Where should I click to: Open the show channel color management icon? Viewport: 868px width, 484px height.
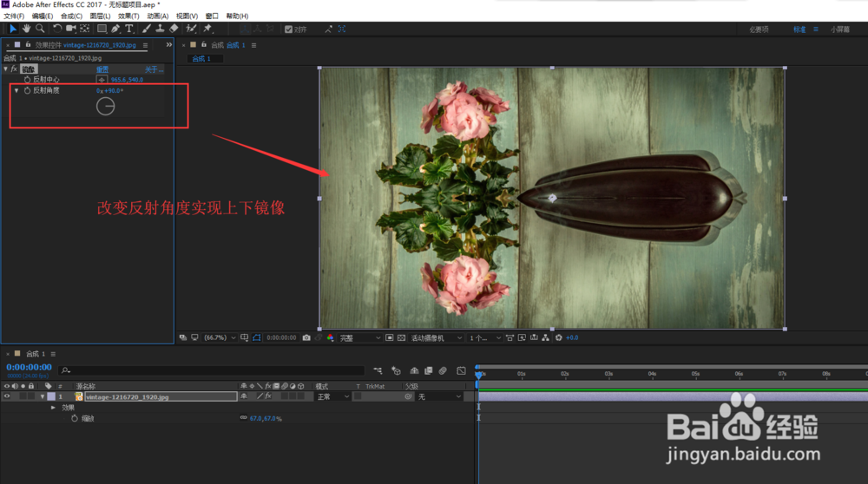331,337
